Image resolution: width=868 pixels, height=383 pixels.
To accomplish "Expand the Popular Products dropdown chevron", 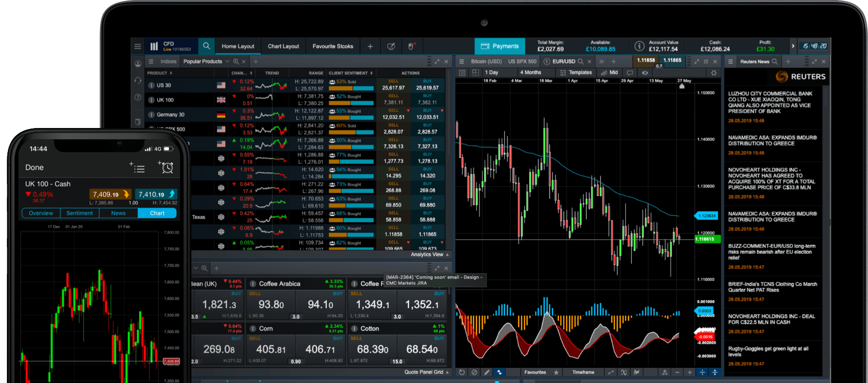I will click(x=227, y=62).
